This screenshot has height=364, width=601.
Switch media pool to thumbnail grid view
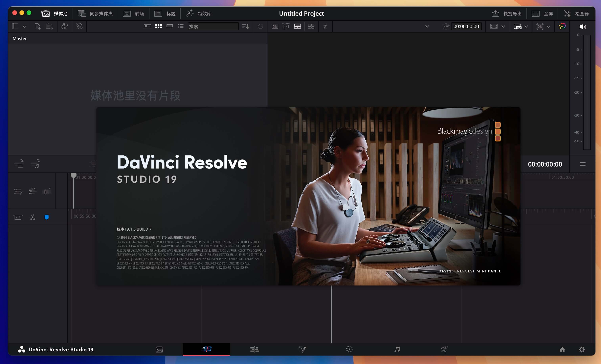tap(159, 26)
